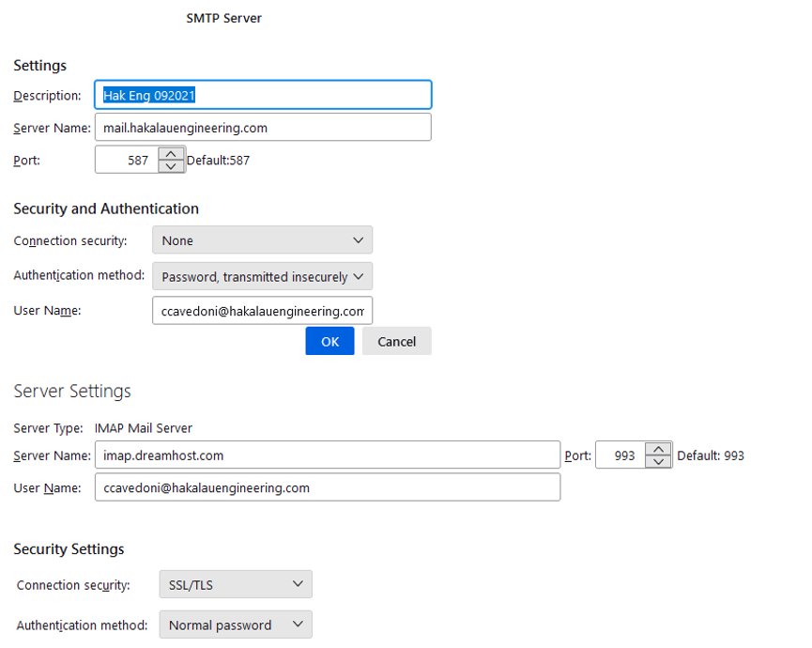
Task: Click chevron on SMTP Connection security combo
Action: point(358,240)
